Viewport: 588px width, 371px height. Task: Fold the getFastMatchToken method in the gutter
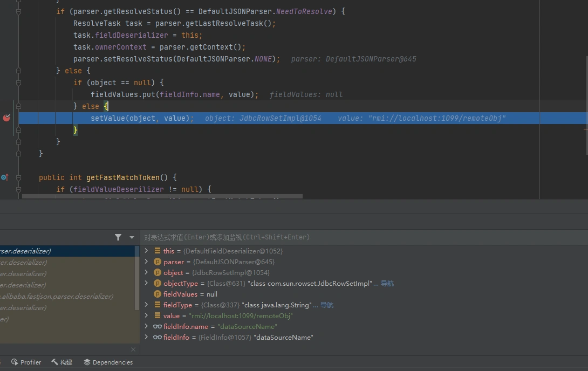18,177
